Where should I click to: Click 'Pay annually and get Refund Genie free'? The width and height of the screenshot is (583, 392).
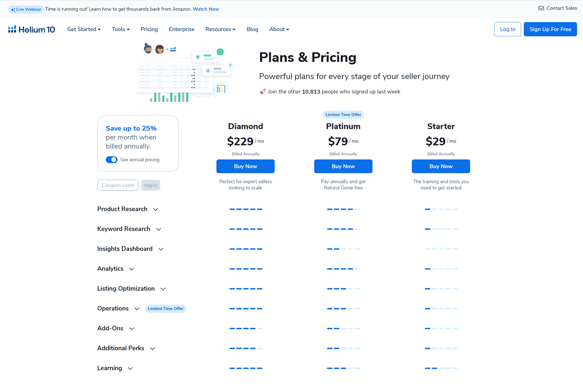coord(343,185)
